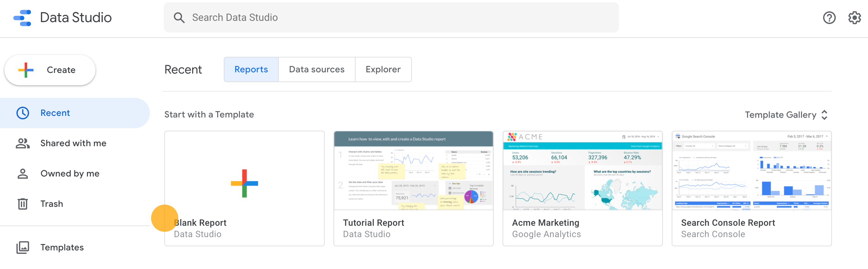Click the Data Studio logo icon
868x269 pixels.
pyautogui.click(x=22, y=18)
